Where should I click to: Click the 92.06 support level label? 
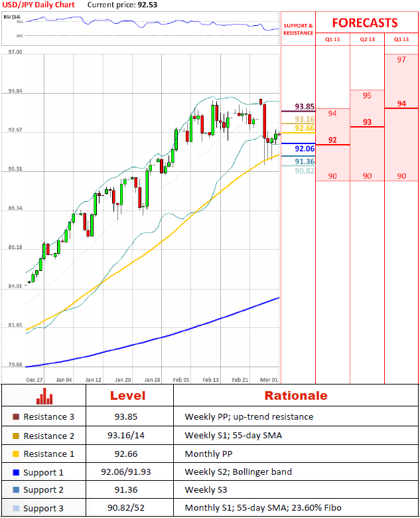[x=305, y=149]
